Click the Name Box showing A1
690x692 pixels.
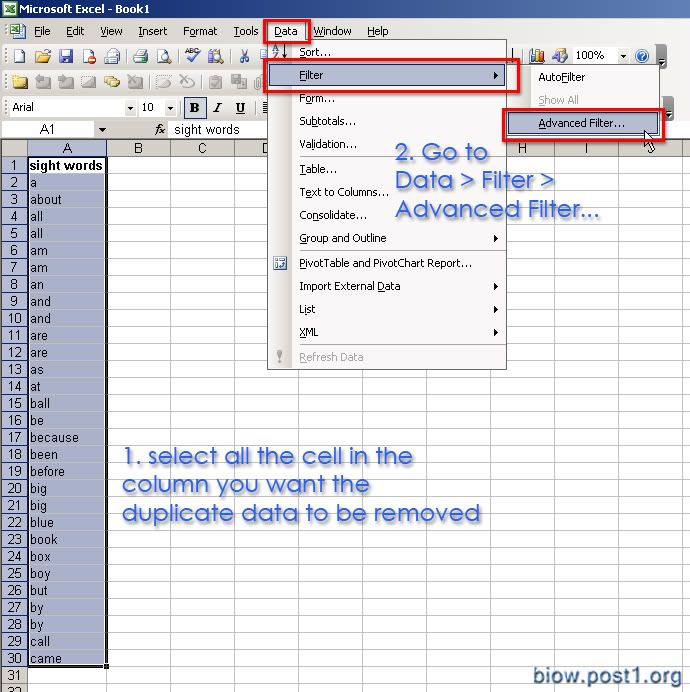tap(48, 129)
